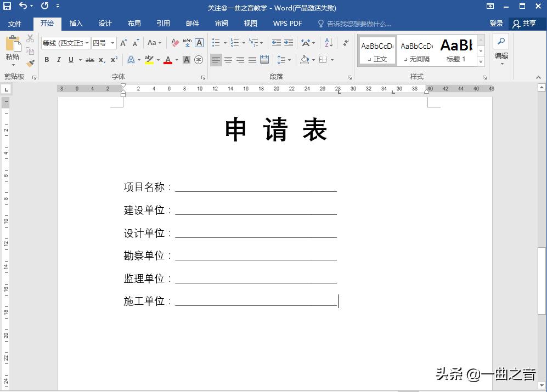Screen dimensions: 547x392
Task: Apply subscript formatting
Action: click(x=101, y=60)
